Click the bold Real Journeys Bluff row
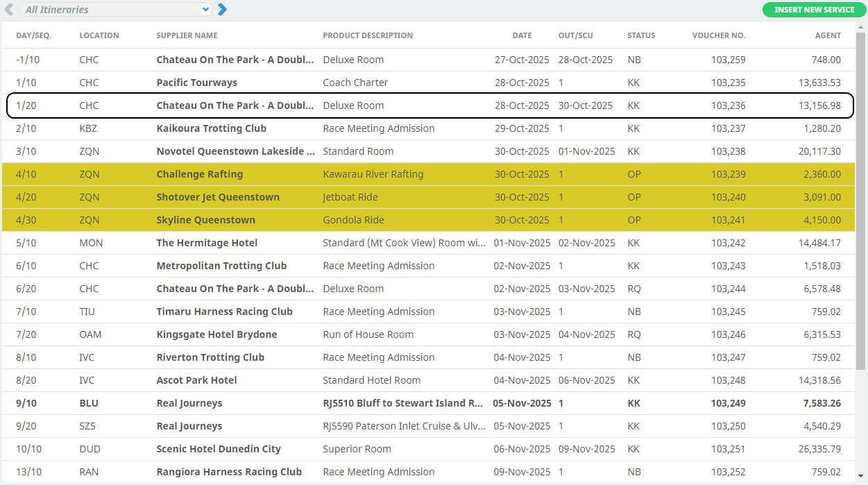Viewport: 868px width, 485px height. pyautogui.click(x=189, y=403)
